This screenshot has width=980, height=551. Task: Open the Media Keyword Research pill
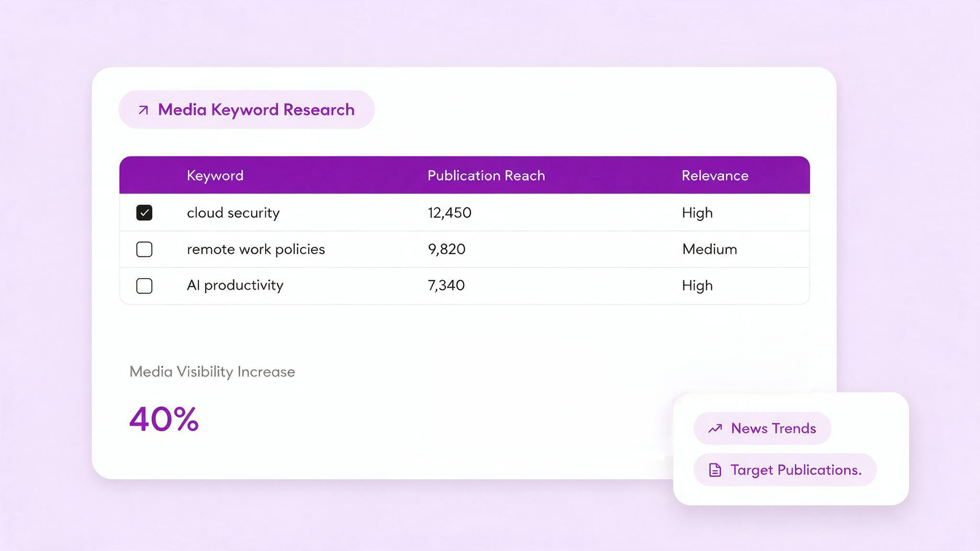pos(246,110)
